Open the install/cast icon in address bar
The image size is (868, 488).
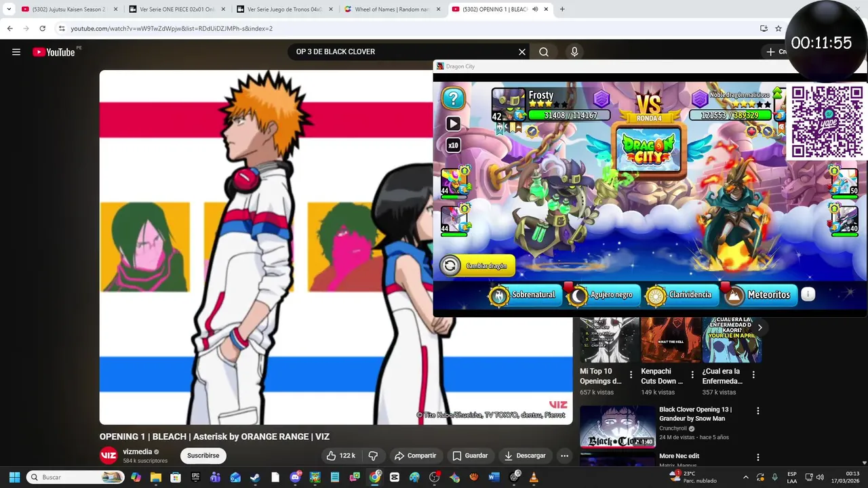click(764, 28)
